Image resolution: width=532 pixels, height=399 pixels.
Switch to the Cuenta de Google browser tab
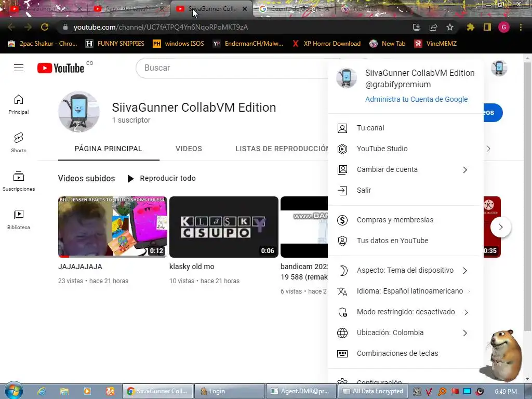(x=295, y=9)
